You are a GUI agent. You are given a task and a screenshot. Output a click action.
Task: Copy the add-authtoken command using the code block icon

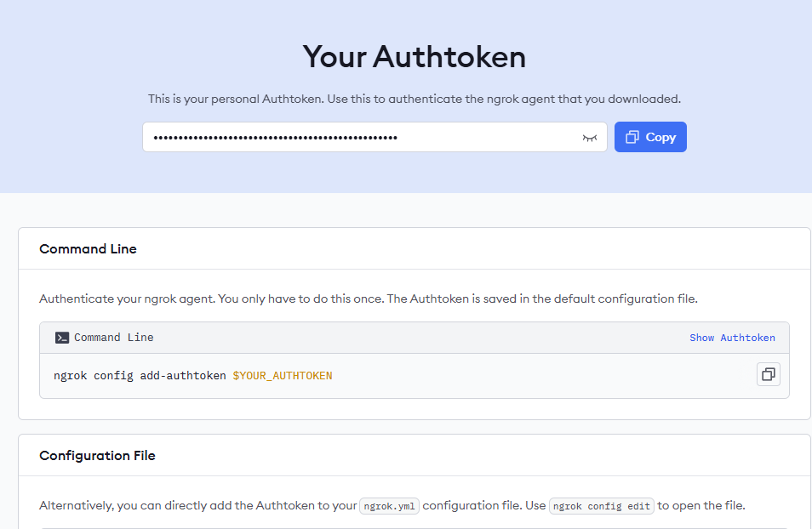coord(768,374)
